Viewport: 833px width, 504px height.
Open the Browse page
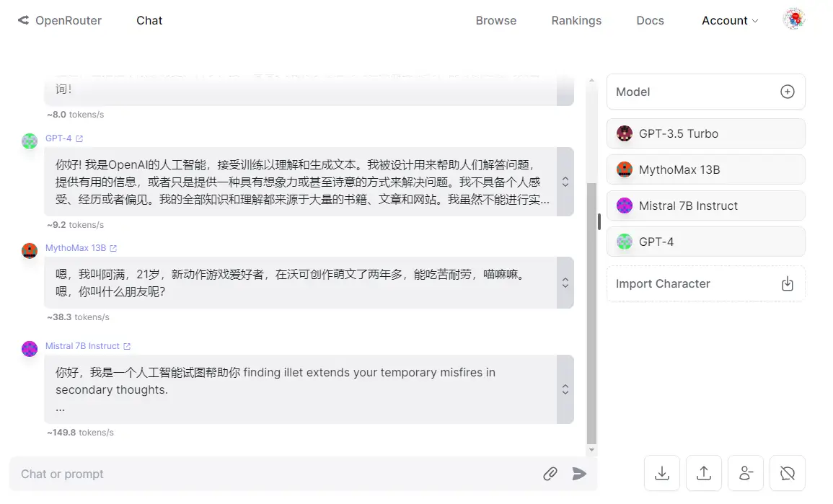point(495,20)
